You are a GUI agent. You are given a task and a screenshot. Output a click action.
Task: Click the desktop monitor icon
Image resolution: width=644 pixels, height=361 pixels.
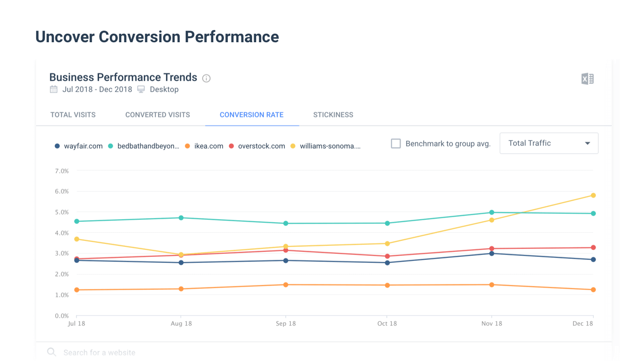[x=141, y=89]
